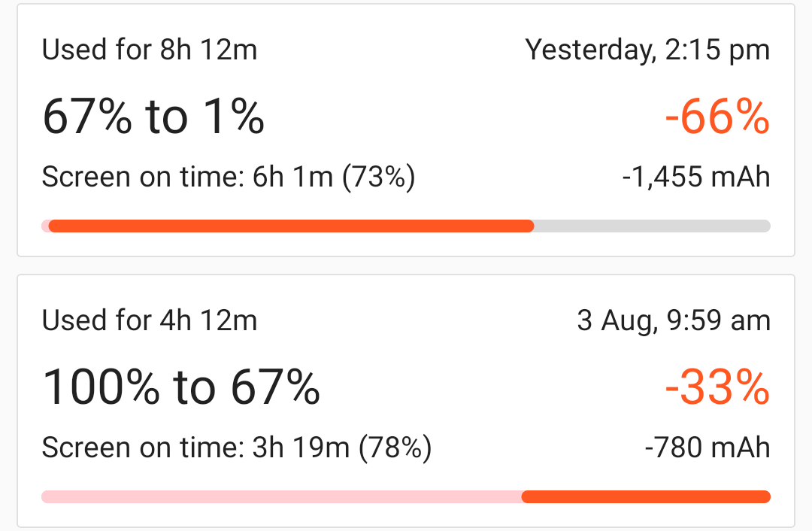
Task: Click right end of second card's orange bar
Action: [765, 497]
